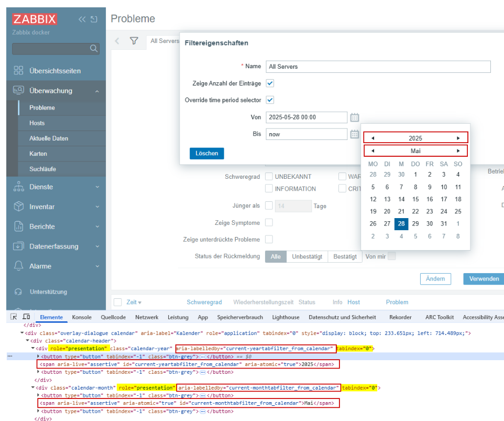Enable the Jünger als checkbox
504x421 pixels.
(x=269, y=206)
